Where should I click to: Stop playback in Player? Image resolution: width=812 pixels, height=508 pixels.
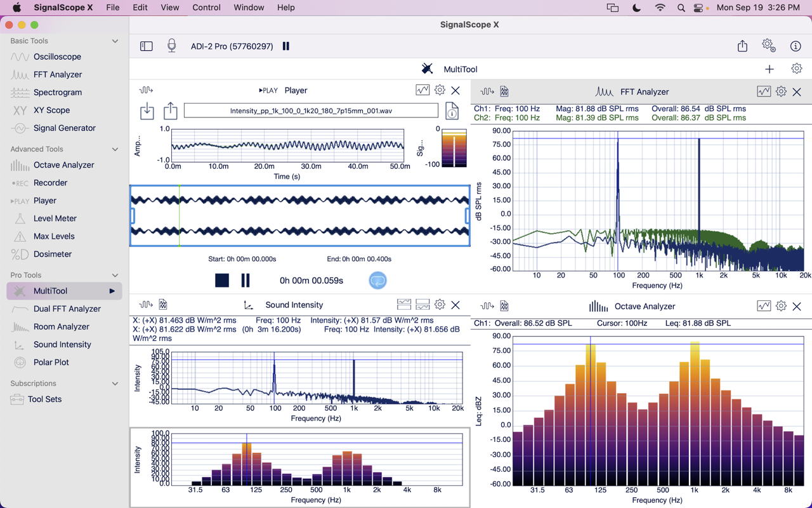[222, 280]
